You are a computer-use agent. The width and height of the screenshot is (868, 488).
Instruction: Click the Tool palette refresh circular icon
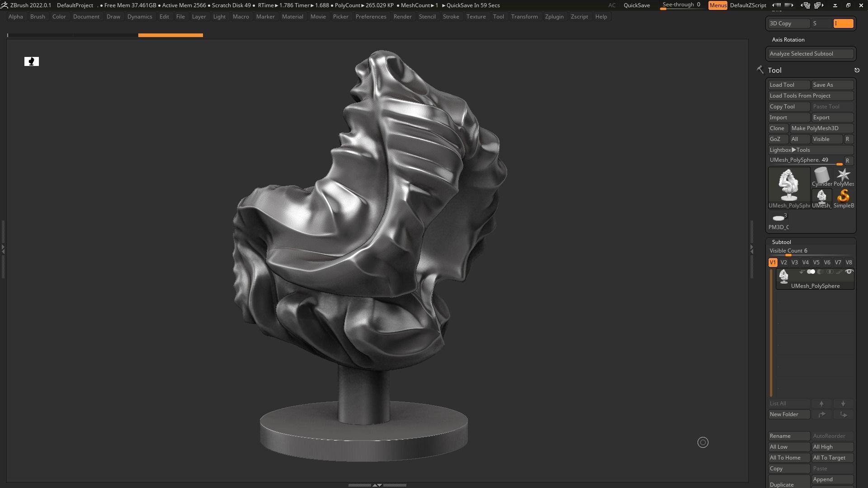click(857, 70)
